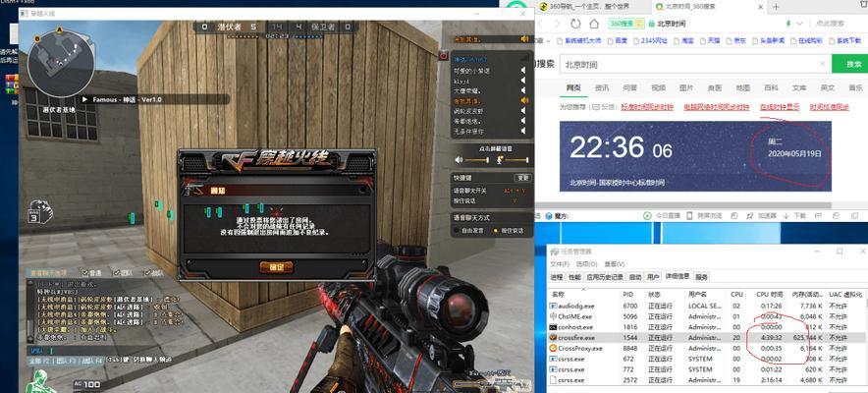Open the 时间校准同步 suggestion link
The height and width of the screenshot is (393, 868).
point(830,107)
